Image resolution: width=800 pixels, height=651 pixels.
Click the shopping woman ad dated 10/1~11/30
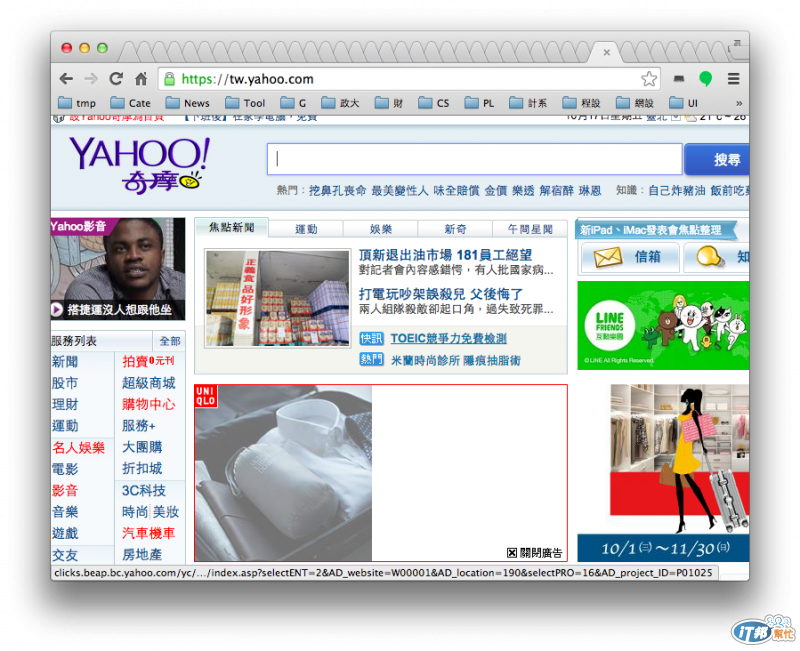(663, 473)
